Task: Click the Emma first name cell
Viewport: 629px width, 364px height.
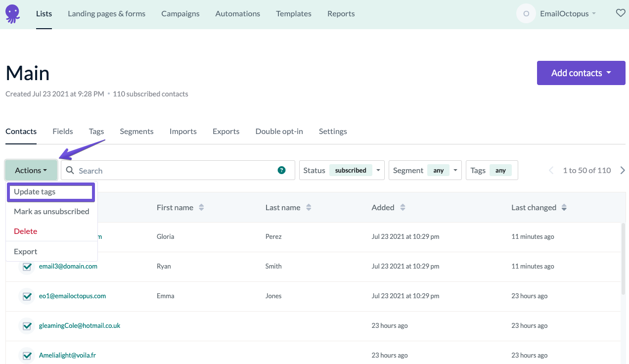Action: 166,296
